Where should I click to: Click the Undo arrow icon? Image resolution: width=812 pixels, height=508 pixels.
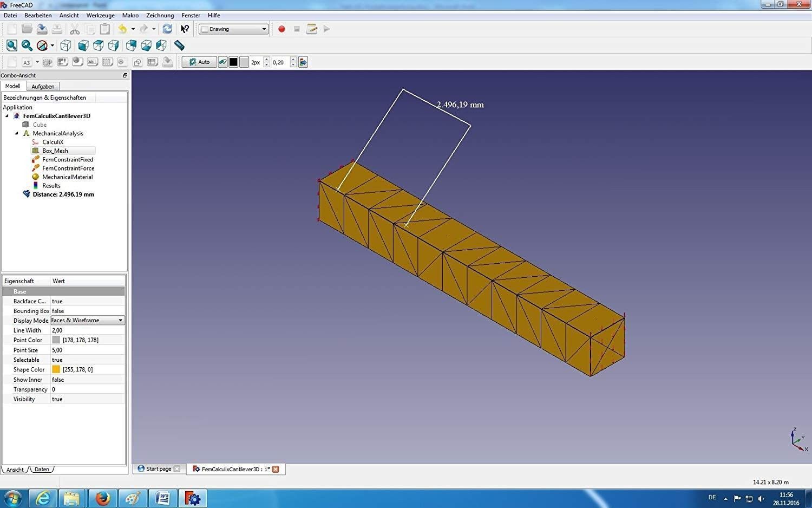(x=123, y=29)
